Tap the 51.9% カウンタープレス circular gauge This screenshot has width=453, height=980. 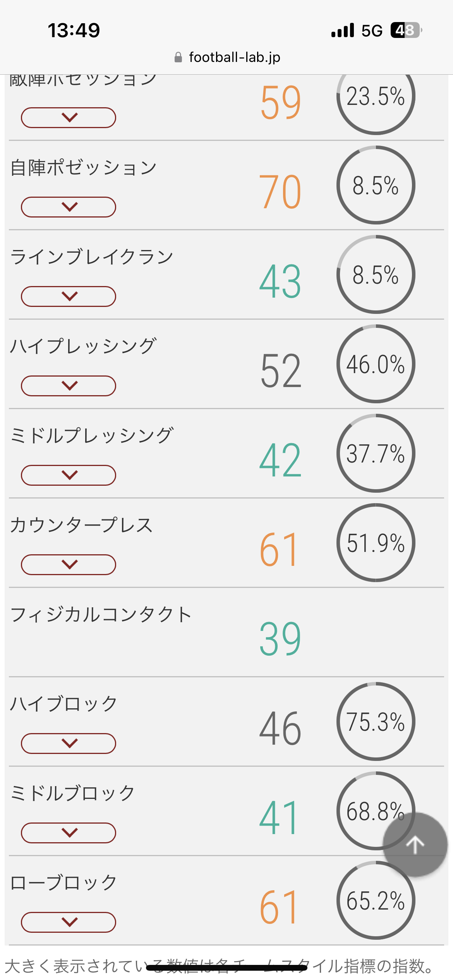376,543
